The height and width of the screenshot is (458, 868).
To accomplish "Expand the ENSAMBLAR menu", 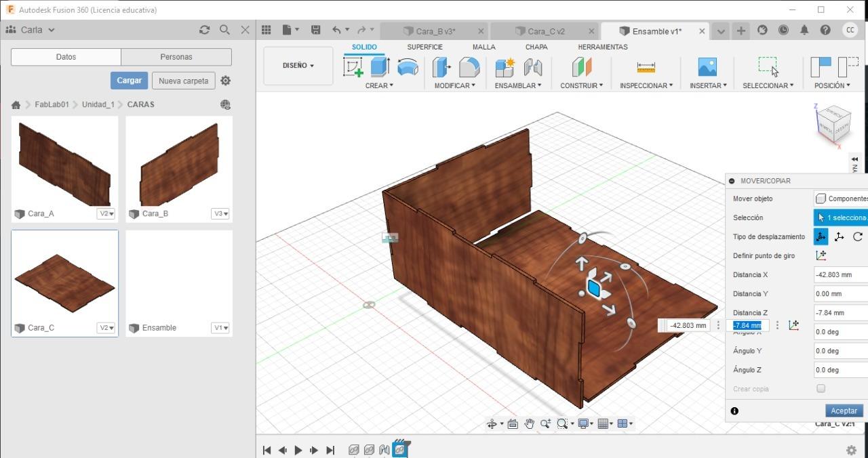I will (518, 85).
